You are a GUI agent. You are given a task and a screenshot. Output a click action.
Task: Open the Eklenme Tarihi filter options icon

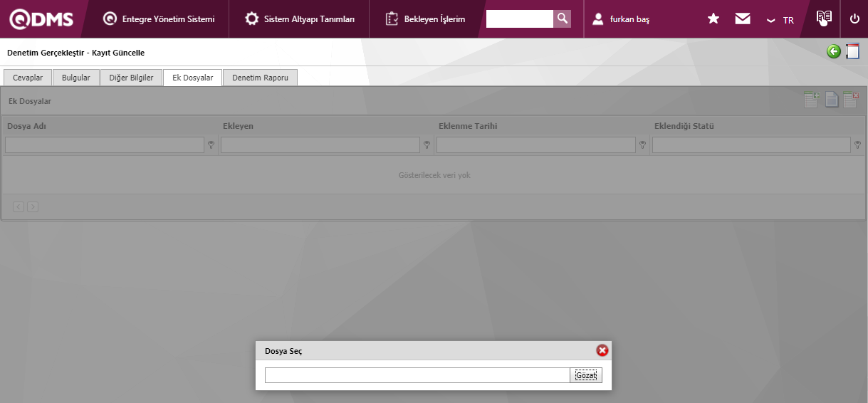coord(642,145)
